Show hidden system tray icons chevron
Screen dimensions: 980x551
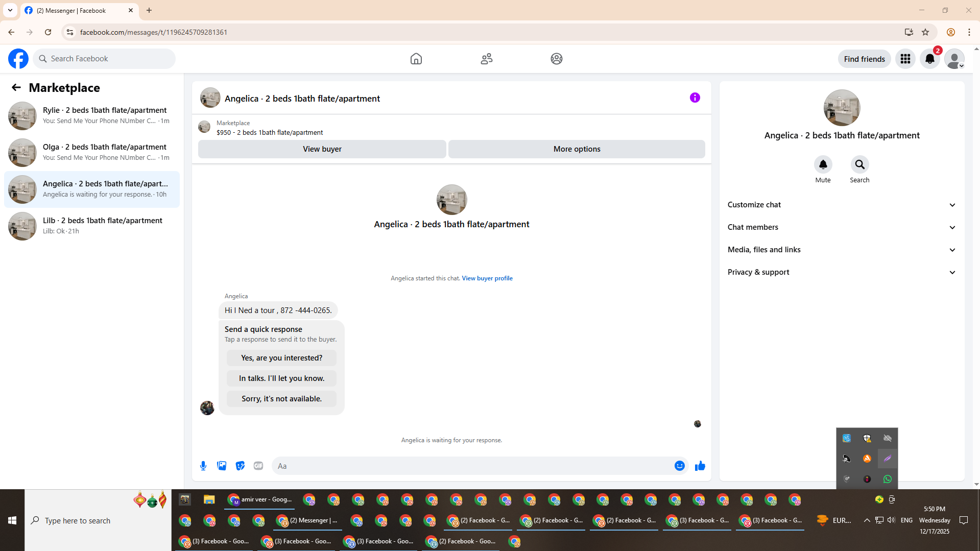click(x=867, y=520)
